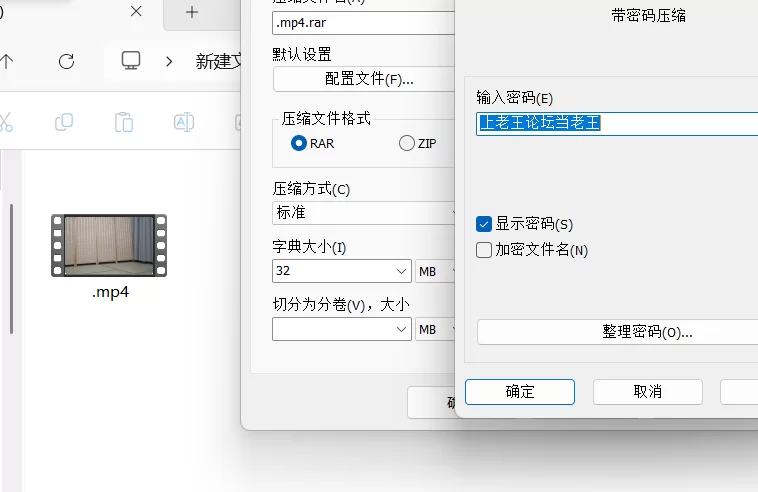Select the ZIP archive format

click(406, 143)
